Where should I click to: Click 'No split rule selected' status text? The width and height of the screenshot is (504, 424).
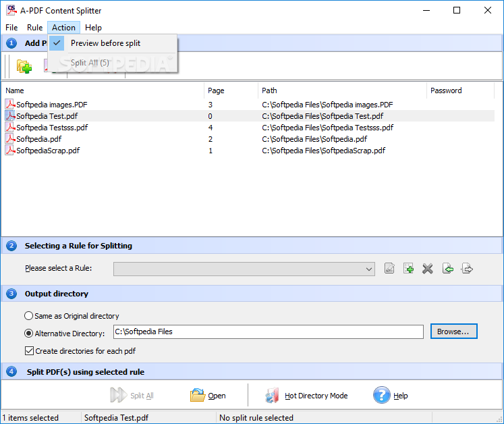256,417
